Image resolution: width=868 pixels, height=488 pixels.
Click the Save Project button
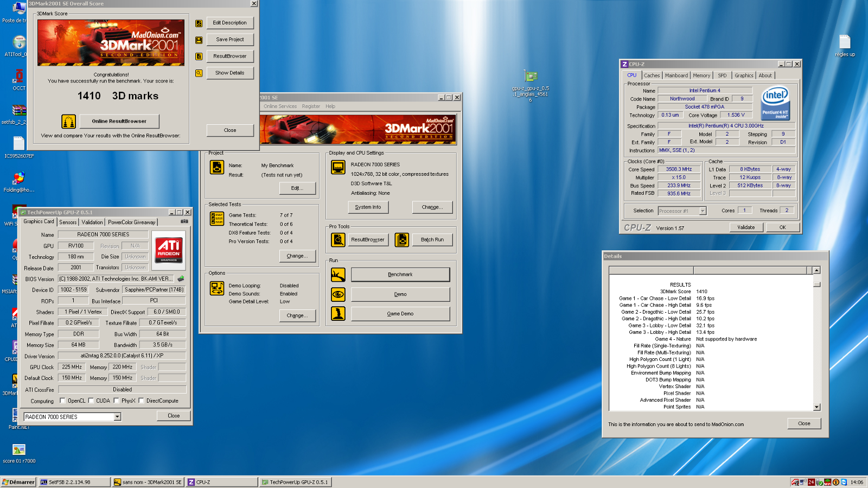(230, 40)
